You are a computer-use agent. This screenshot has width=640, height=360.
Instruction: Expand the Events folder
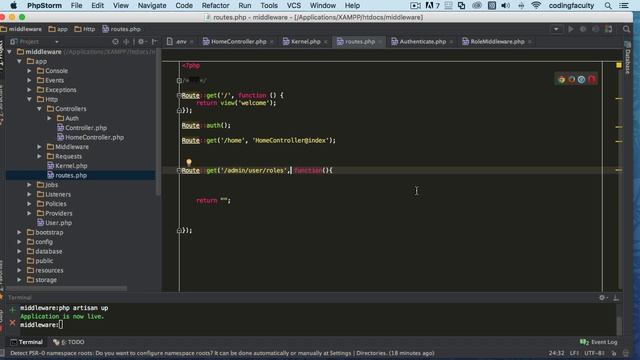29,80
